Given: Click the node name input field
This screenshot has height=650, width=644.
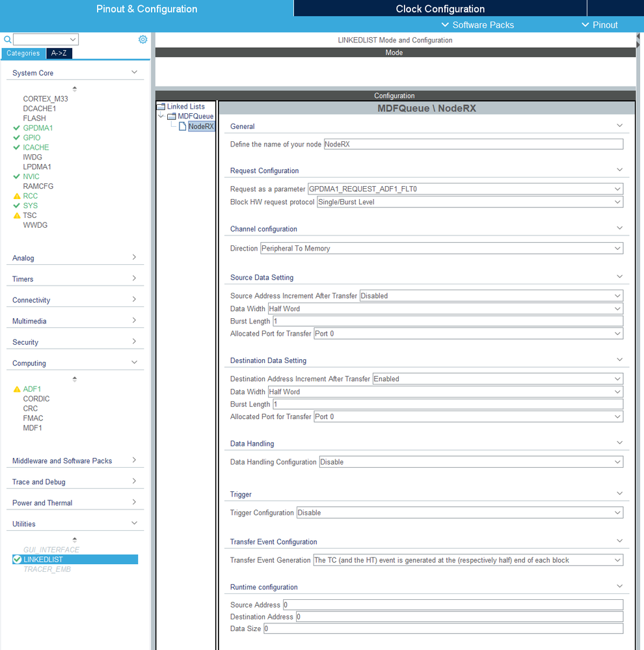Looking at the screenshot, I should (474, 144).
